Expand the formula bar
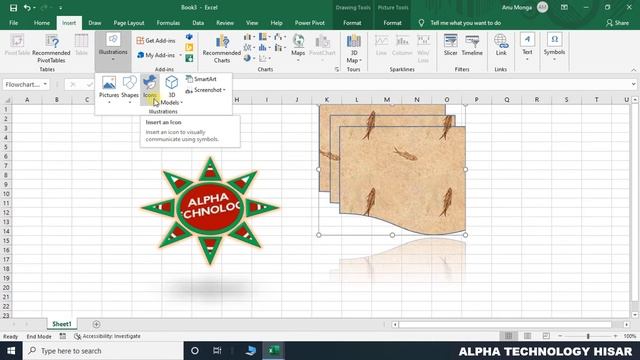This screenshot has width=640, height=360. pyautogui.click(x=633, y=84)
